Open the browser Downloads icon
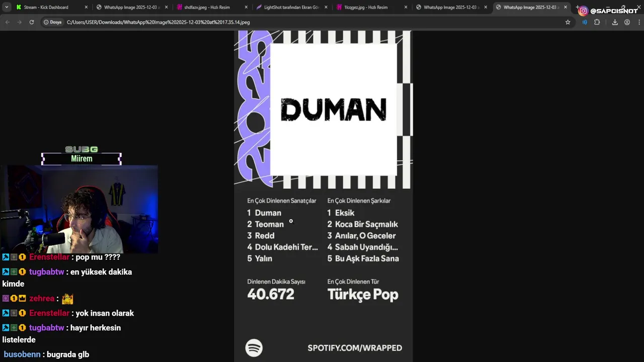The image size is (644, 362). click(x=615, y=22)
